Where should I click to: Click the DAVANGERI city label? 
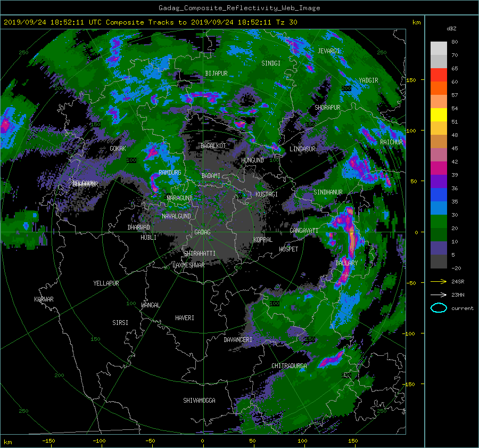pos(238,340)
